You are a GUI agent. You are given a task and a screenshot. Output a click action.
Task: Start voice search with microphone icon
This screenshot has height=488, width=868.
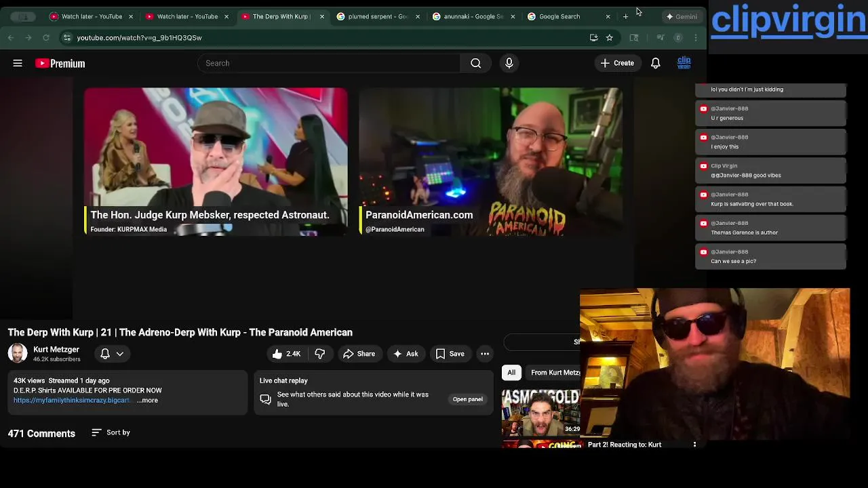click(509, 63)
